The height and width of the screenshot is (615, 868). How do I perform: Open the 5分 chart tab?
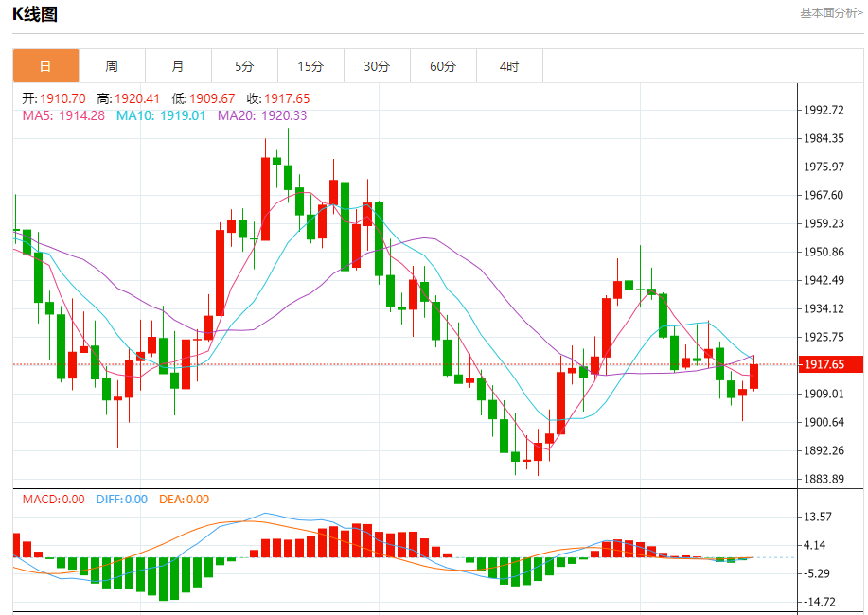click(244, 66)
